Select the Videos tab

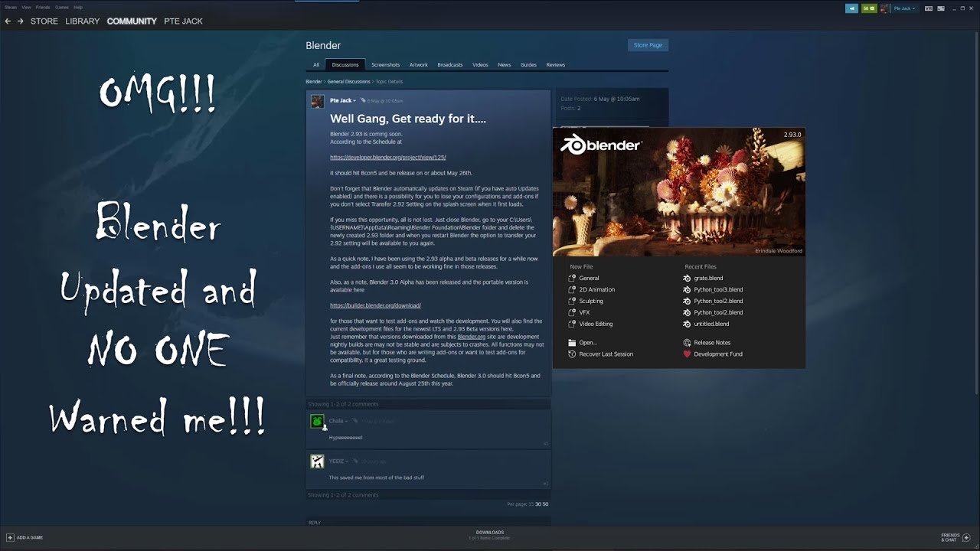pyautogui.click(x=480, y=65)
